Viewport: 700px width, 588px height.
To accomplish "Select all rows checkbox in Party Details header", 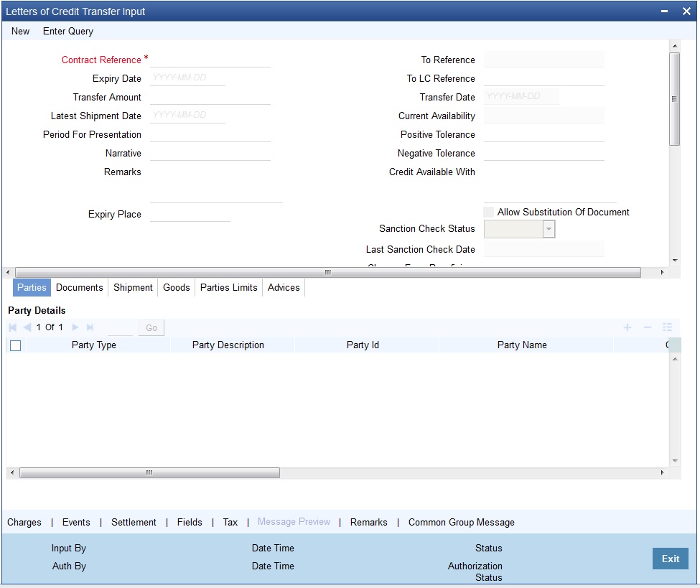I will coord(15,345).
